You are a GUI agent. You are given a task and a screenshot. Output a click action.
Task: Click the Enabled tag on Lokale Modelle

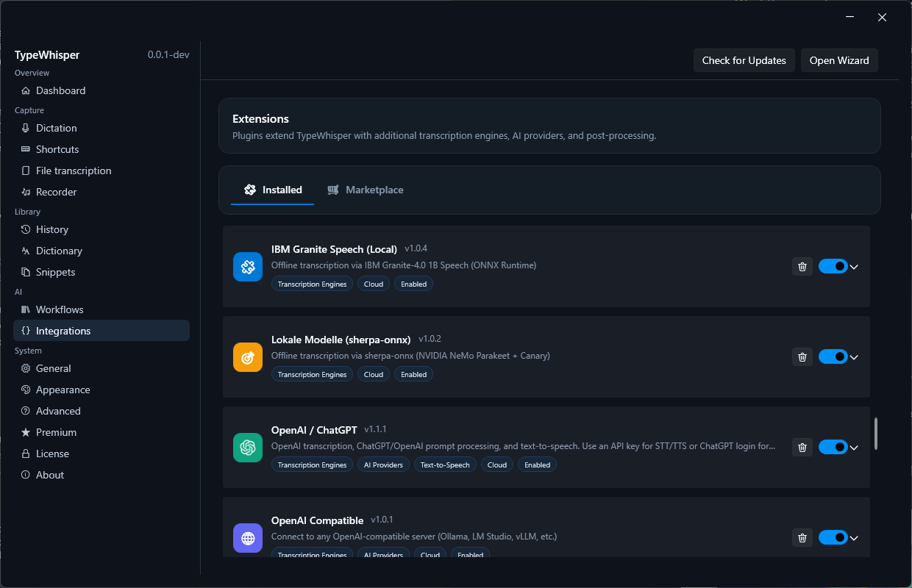click(x=413, y=374)
